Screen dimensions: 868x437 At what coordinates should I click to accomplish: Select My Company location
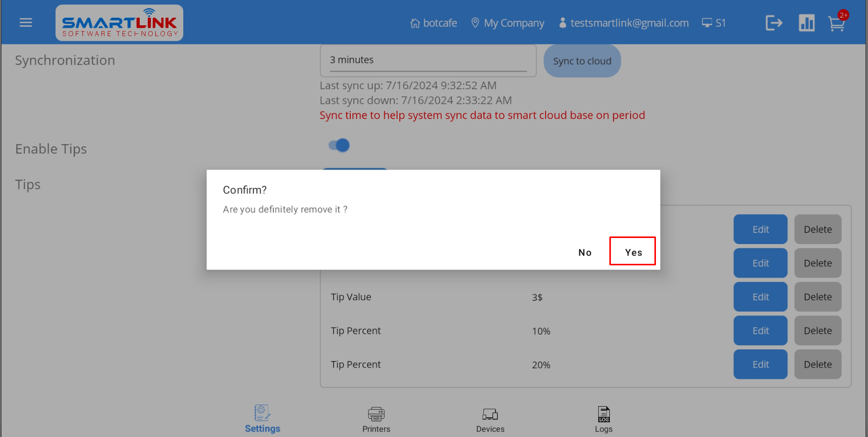[508, 23]
